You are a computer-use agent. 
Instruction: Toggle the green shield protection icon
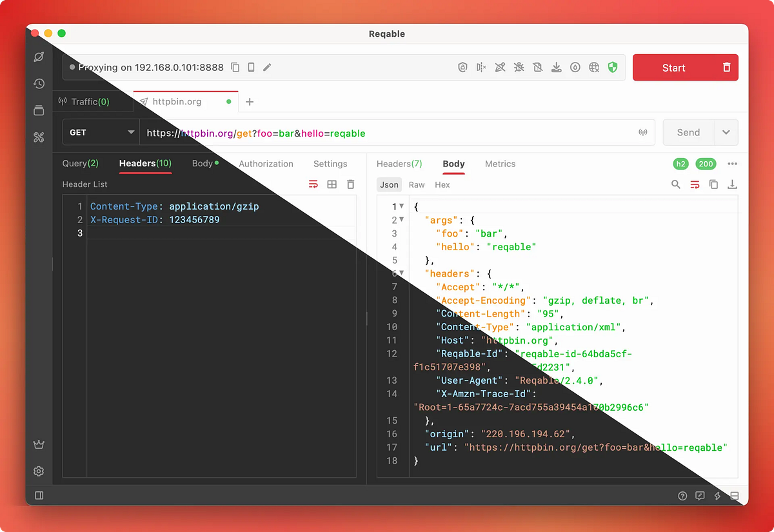point(612,67)
